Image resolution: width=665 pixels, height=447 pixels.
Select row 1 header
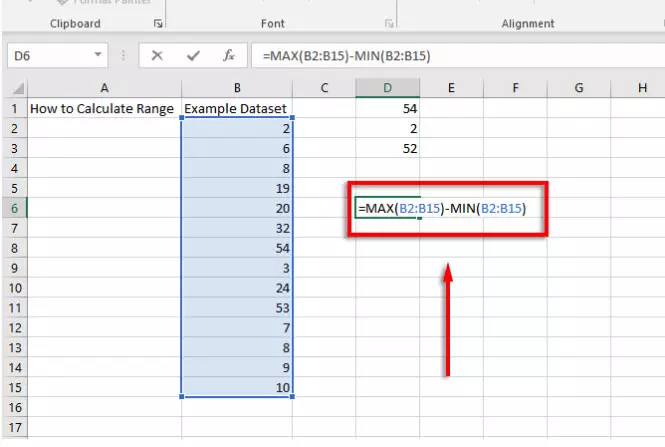(x=15, y=109)
